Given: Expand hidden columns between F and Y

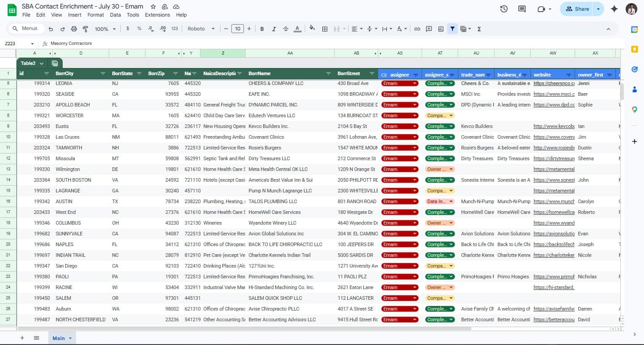Looking at the screenshot, I should click(x=182, y=53).
